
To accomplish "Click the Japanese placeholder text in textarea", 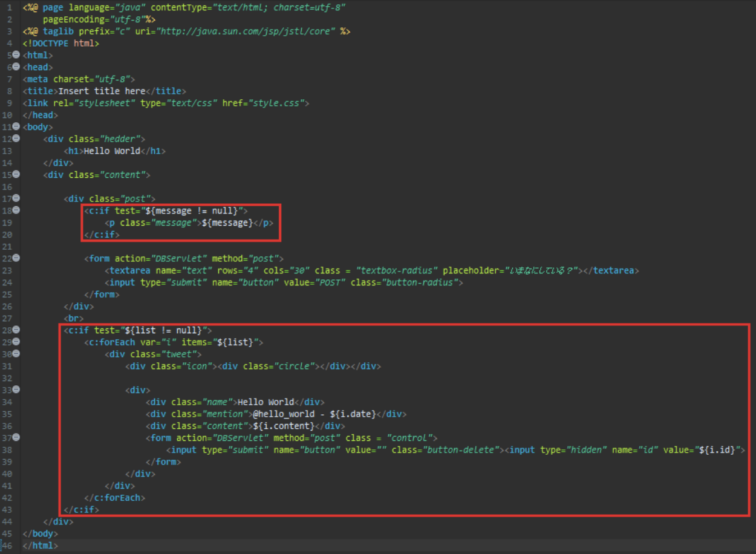I will tap(543, 270).
